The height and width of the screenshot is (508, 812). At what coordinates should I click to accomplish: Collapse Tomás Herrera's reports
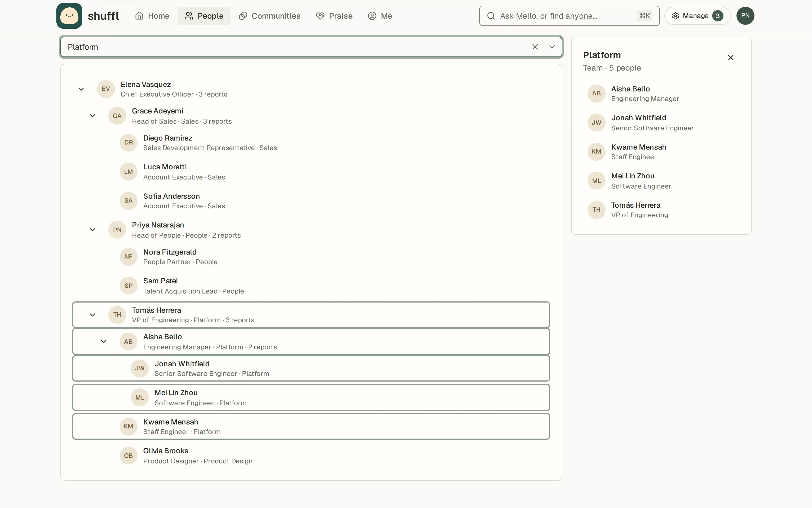tap(92, 315)
